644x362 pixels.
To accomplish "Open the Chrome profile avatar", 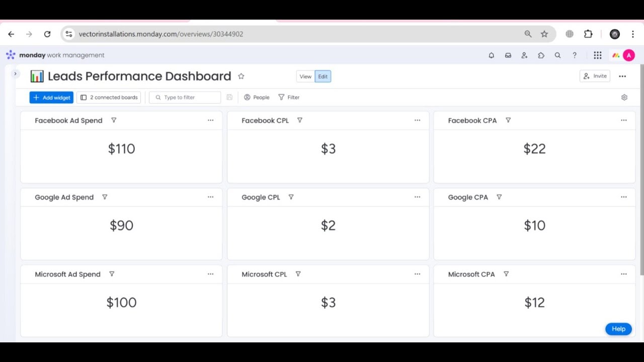I will coord(615,34).
